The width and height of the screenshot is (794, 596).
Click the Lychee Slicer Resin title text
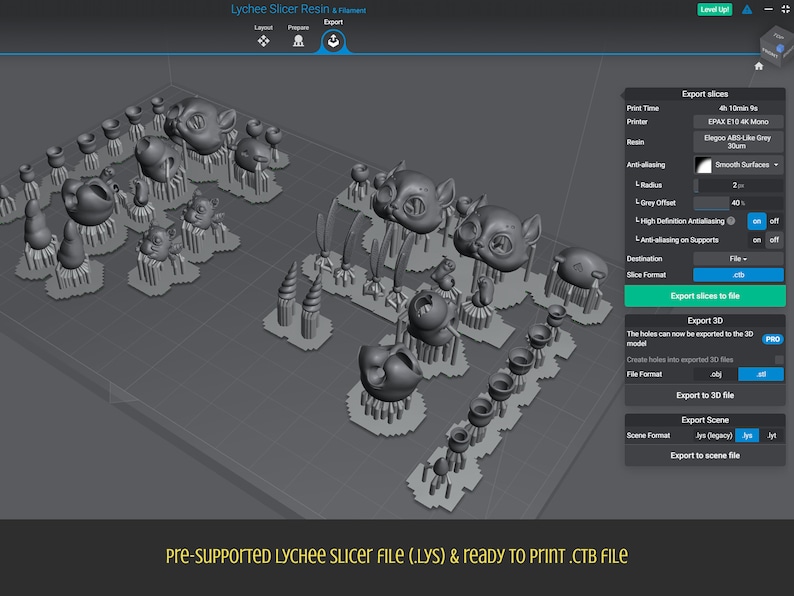coord(280,9)
